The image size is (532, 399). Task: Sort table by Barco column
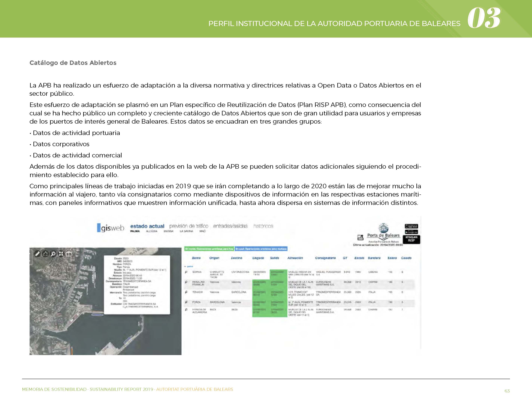[196, 258]
